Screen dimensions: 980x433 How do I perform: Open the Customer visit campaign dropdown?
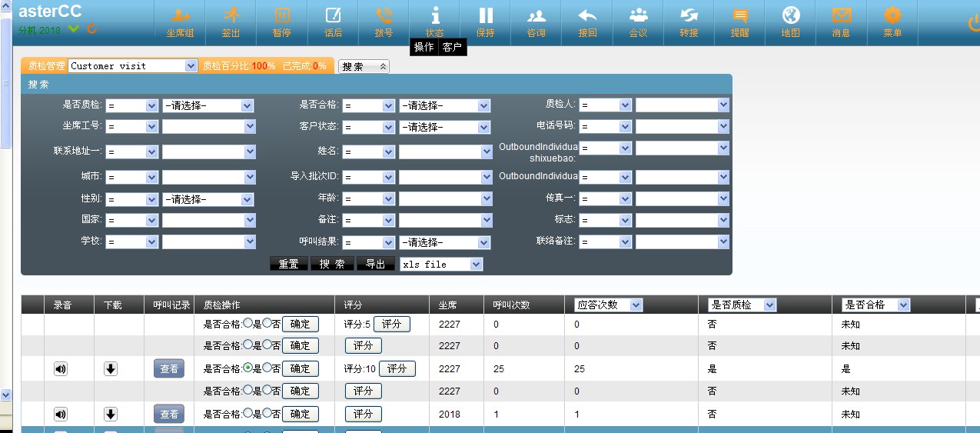pos(133,66)
